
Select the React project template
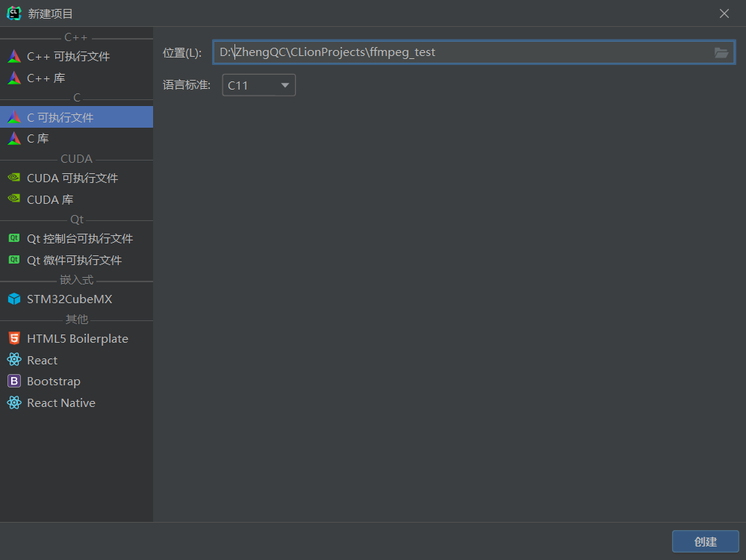click(42, 360)
